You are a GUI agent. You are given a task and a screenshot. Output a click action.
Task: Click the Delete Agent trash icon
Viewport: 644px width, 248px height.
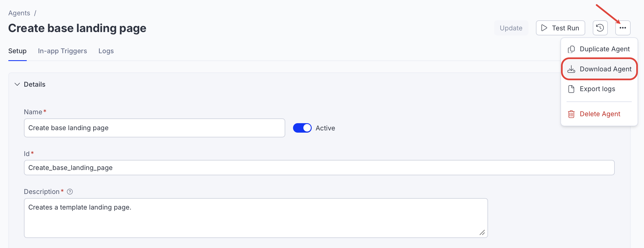(x=571, y=114)
